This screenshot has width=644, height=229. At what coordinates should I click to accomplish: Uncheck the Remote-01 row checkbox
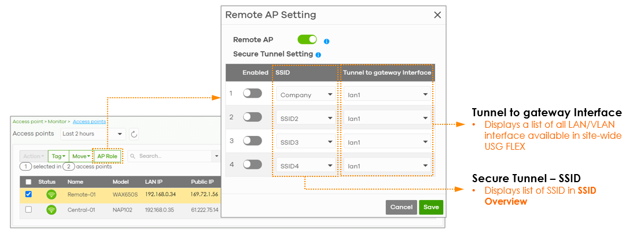pyautogui.click(x=28, y=194)
